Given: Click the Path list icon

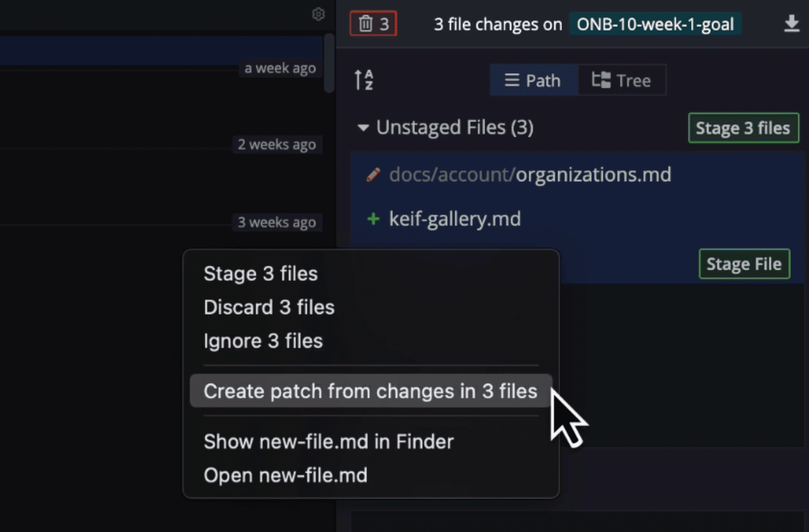Looking at the screenshot, I should 512,80.
